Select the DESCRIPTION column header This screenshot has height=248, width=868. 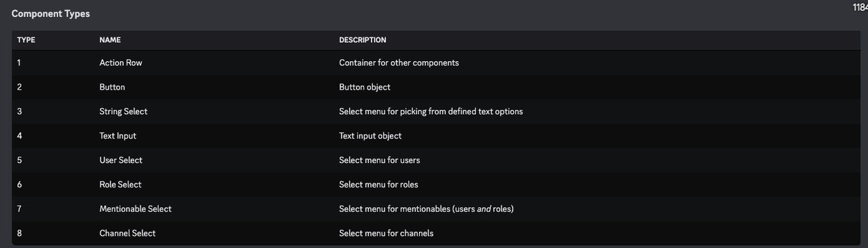(363, 40)
